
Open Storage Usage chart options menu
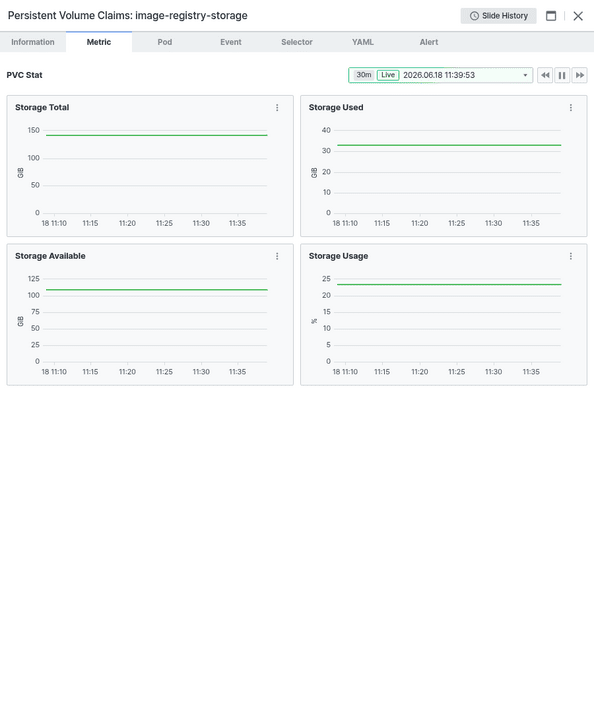point(571,256)
